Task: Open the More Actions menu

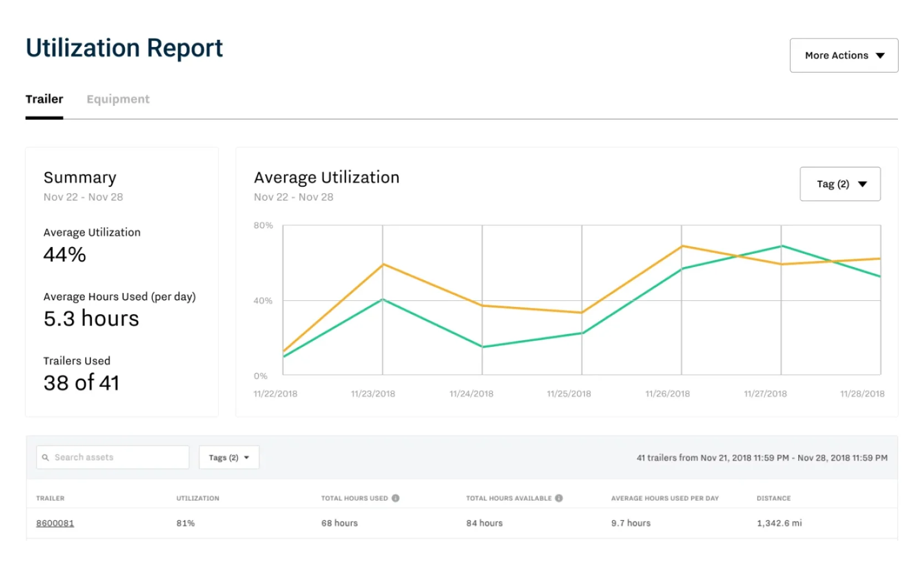Action: 843,55
